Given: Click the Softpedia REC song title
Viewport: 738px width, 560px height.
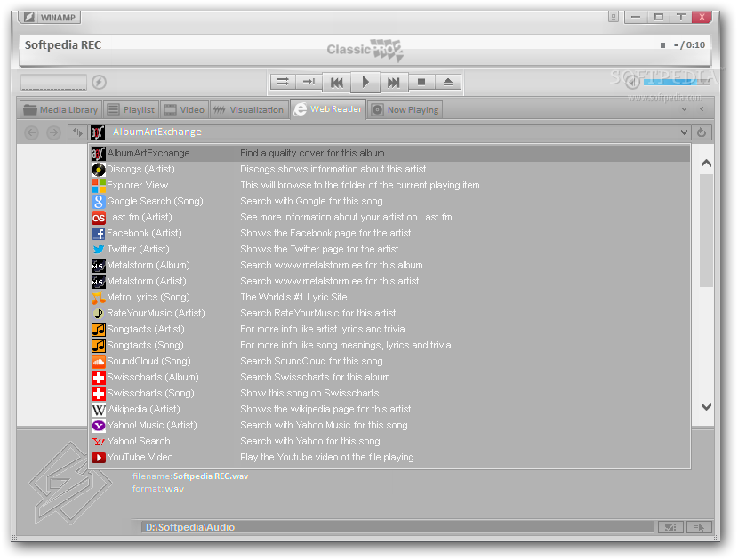Looking at the screenshot, I should pos(63,45).
